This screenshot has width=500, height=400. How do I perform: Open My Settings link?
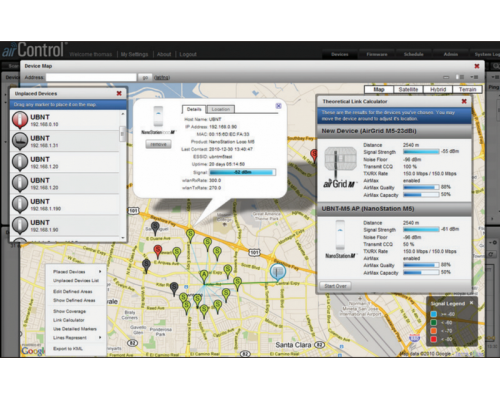(134, 54)
